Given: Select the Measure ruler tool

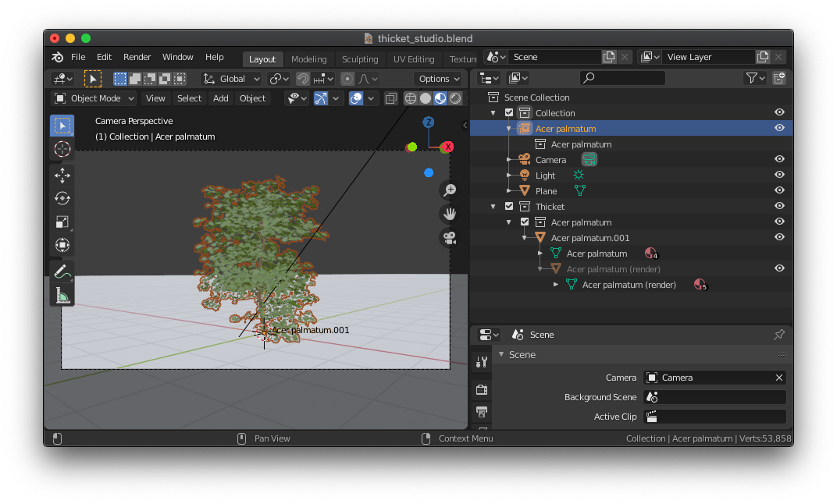Looking at the screenshot, I should coord(62,295).
